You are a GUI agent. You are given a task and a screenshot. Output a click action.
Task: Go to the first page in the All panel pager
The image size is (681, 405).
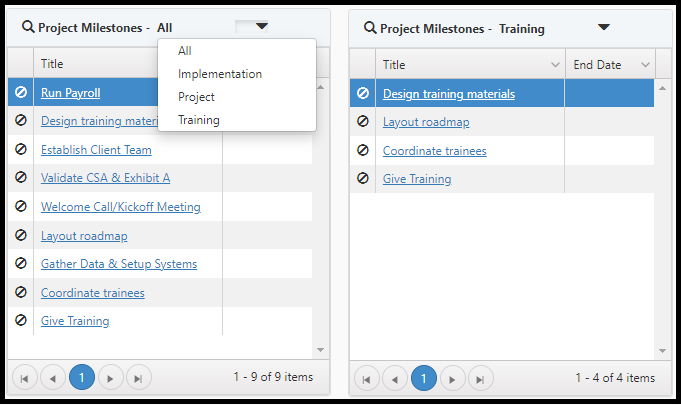(x=25, y=378)
